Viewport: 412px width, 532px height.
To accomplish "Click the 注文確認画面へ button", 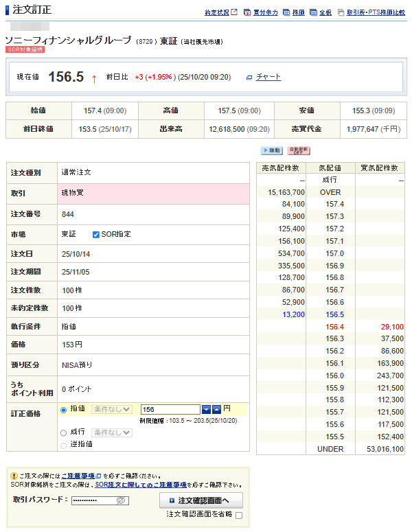I will coord(201,500).
